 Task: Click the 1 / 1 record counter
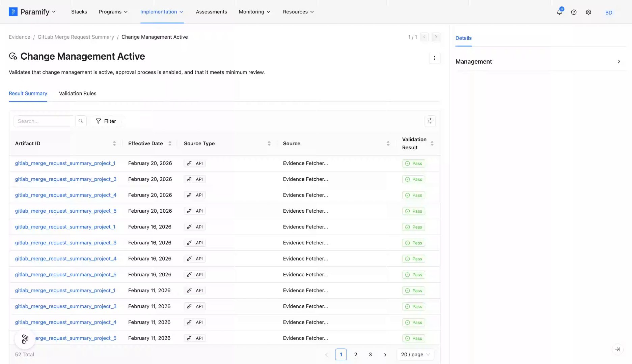pyautogui.click(x=413, y=37)
